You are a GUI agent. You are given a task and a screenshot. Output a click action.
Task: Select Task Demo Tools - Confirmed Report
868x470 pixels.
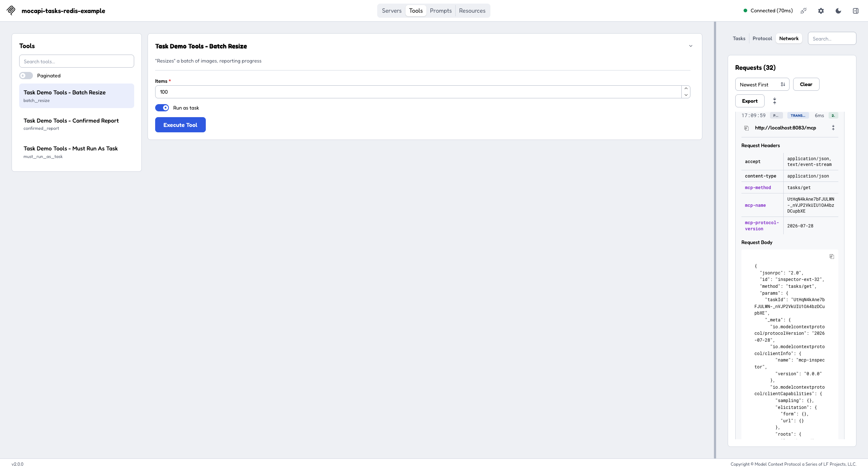(x=77, y=124)
